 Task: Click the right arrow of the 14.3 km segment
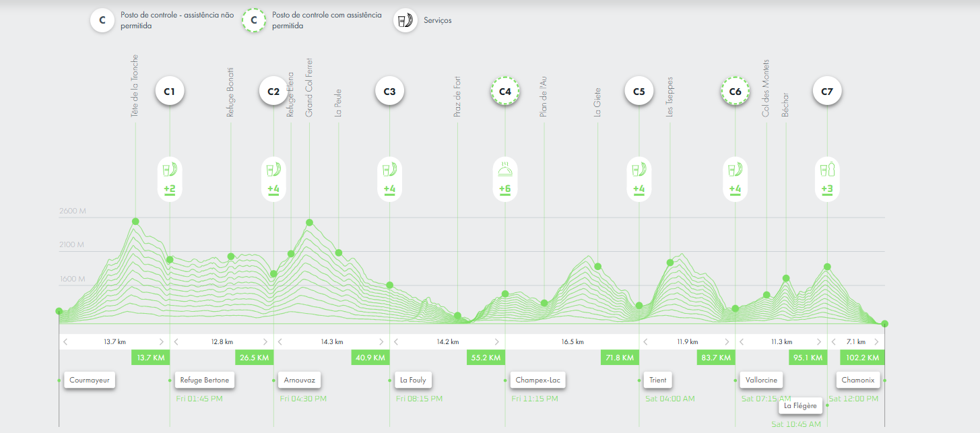click(381, 342)
